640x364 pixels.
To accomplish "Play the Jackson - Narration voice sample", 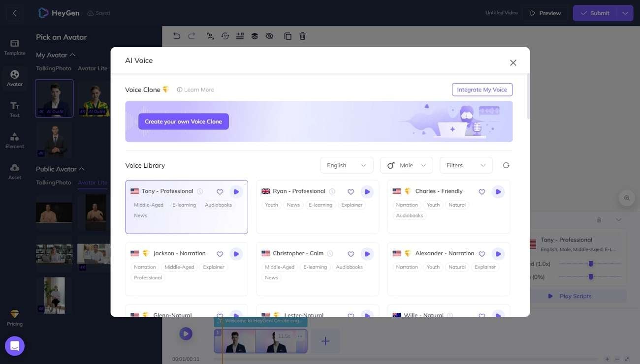I will point(236,254).
